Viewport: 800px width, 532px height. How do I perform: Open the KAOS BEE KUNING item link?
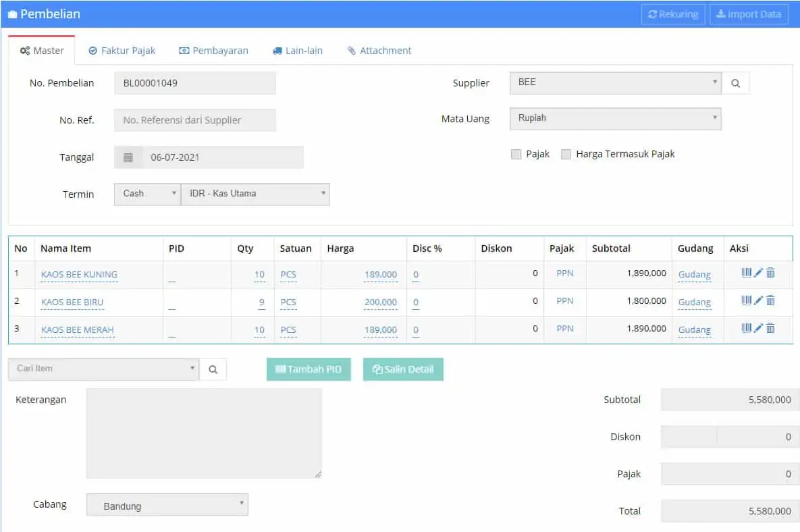point(79,274)
